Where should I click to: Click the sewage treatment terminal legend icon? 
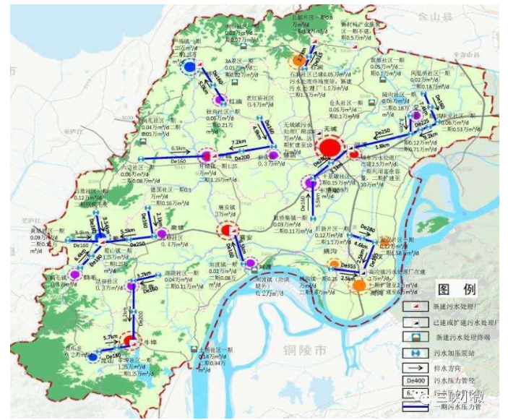point(414,337)
